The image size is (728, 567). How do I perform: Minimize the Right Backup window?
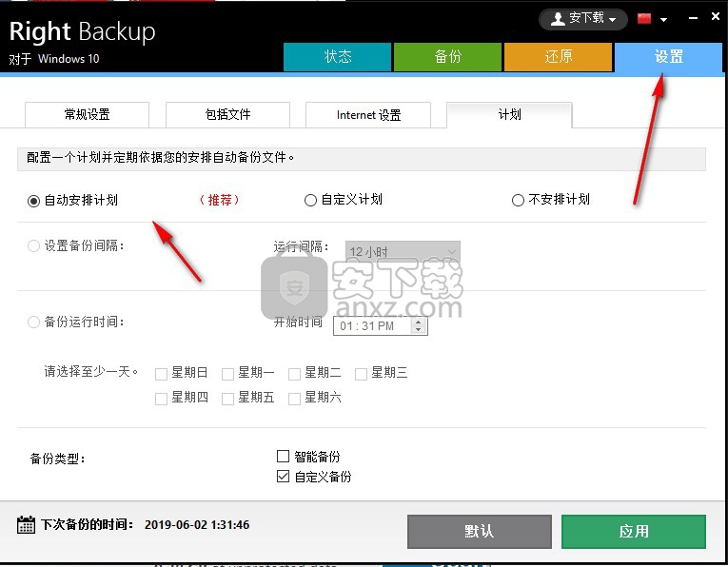(x=693, y=18)
